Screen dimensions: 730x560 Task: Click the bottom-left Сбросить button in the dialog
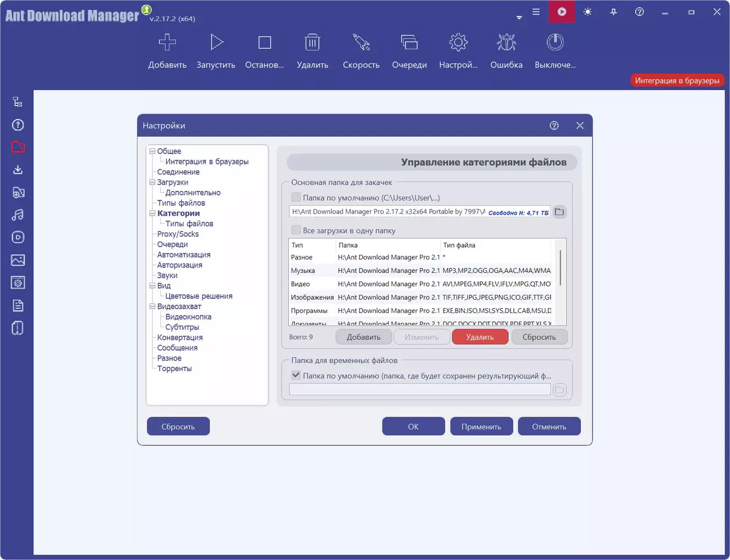pyautogui.click(x=178, y=427)
